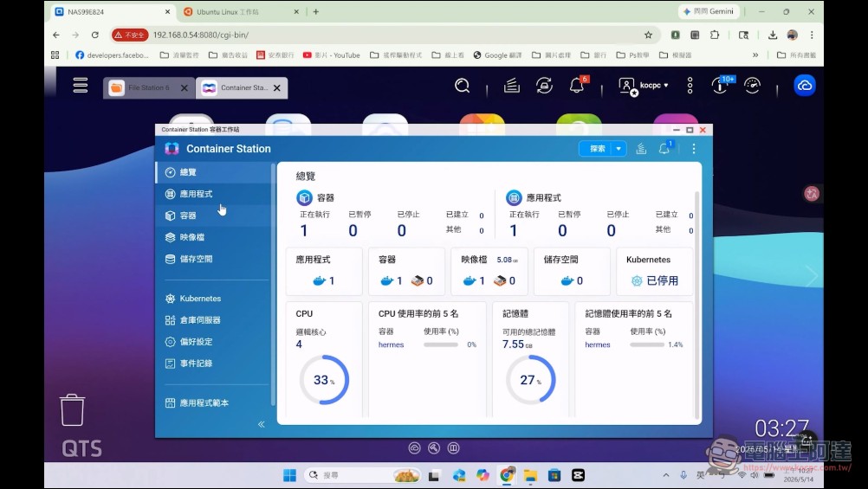Bookmark this page with star icon
Screen dimensions: 868x489
pyautogui.click(x=648, y=35)
